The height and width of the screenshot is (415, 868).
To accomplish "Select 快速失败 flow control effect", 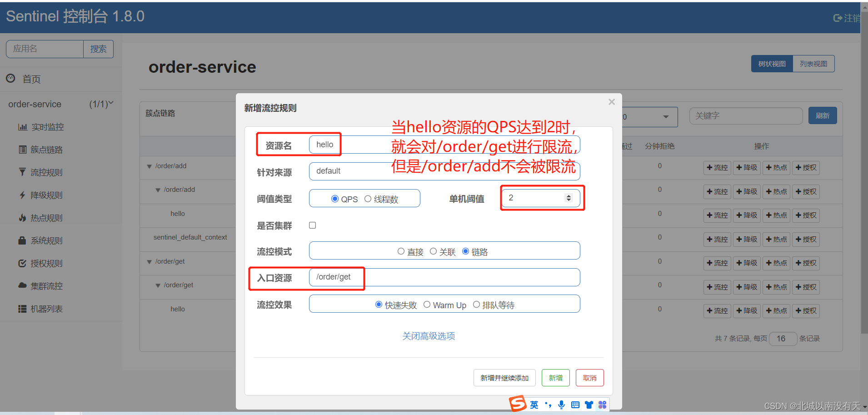I will (379, 305).
